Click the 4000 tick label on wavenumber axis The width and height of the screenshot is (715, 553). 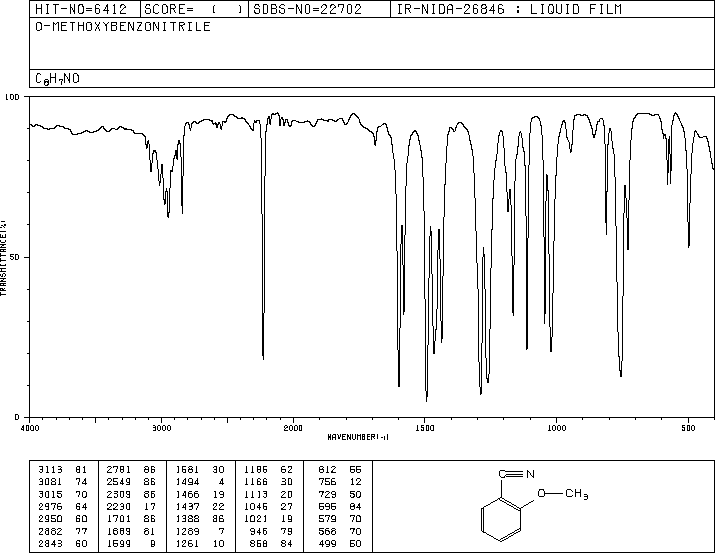(x=30, y=428)
